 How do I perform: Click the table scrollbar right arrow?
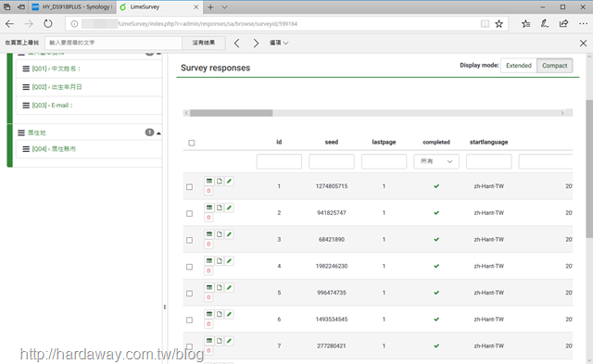pos(562,113)
